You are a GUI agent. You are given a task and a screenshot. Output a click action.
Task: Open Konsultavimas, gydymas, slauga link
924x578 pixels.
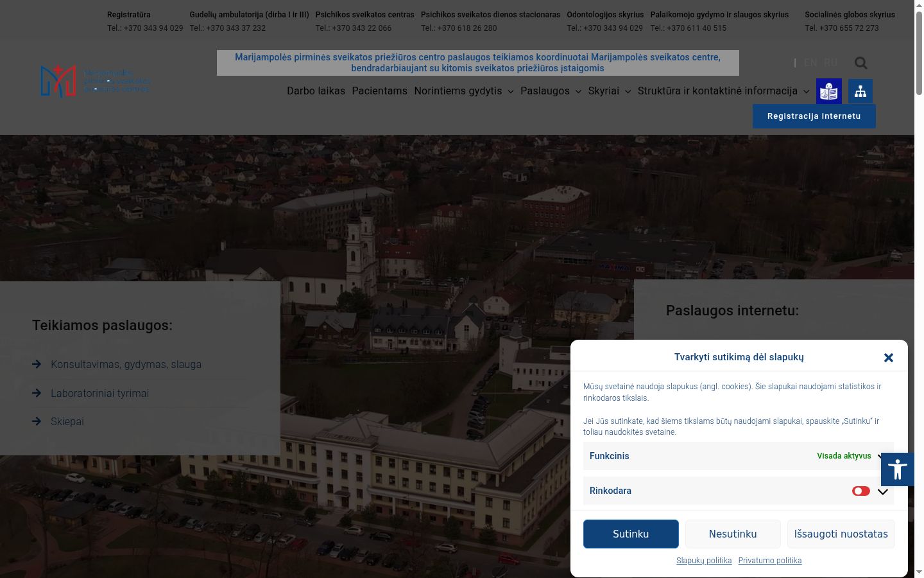tap(126, 364)
